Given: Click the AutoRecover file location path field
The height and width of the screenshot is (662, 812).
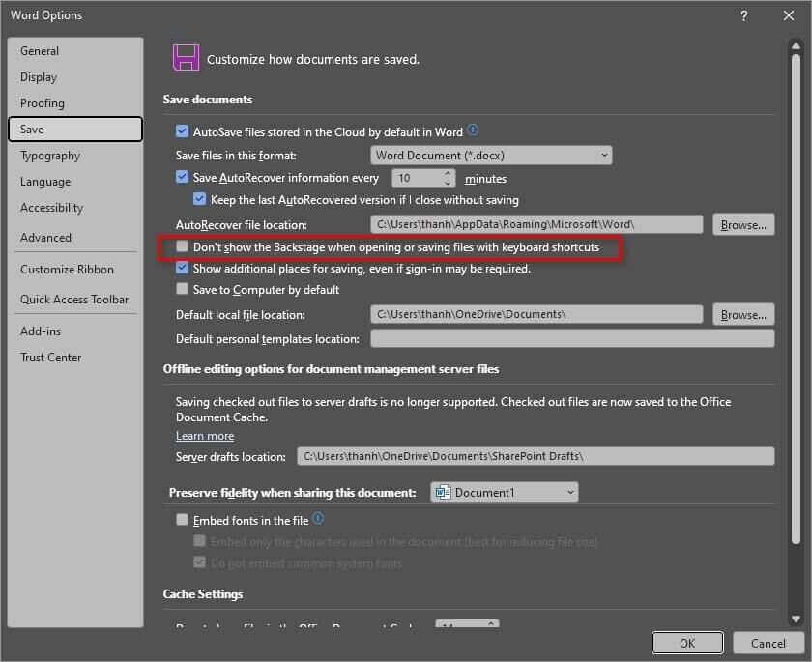Looking at the screenshot, I should [536, 224].
